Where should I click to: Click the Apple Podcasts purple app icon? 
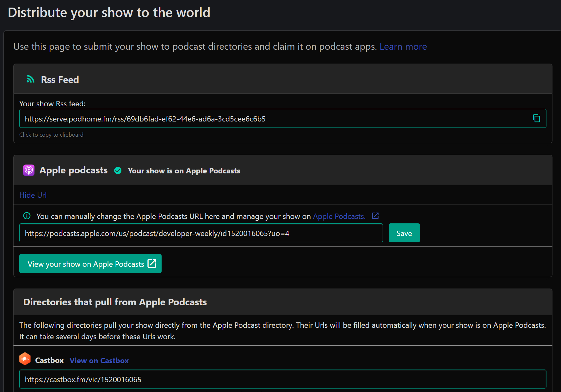tap(29, 170)
